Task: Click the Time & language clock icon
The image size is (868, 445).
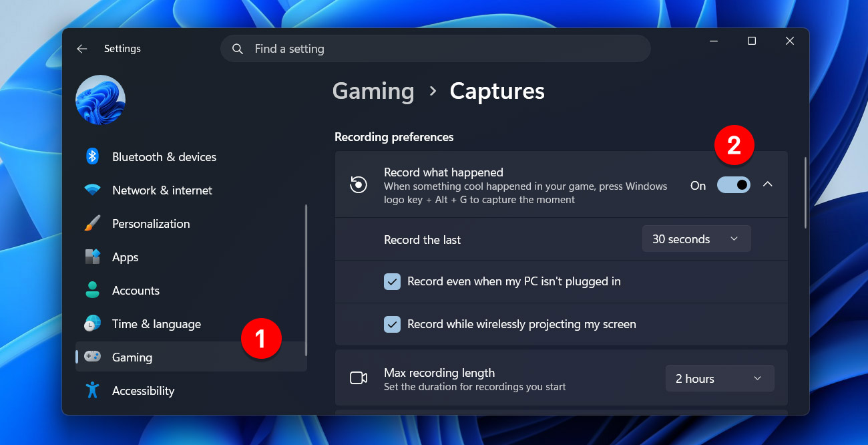Action: pos(92,323)
